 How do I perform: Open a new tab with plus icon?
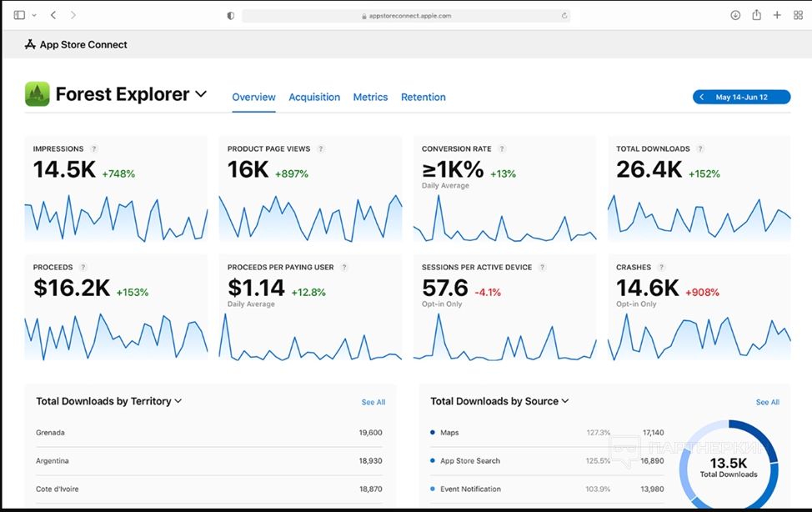coord(777,15)
